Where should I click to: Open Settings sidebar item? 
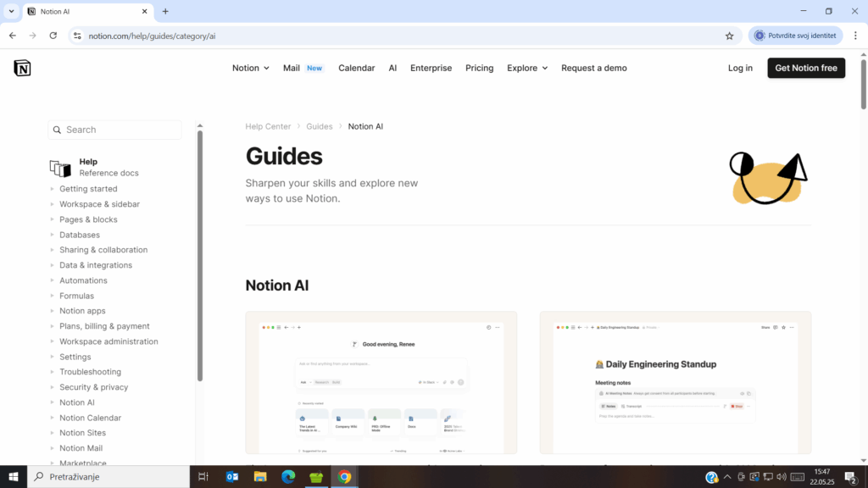coord(75,357)
